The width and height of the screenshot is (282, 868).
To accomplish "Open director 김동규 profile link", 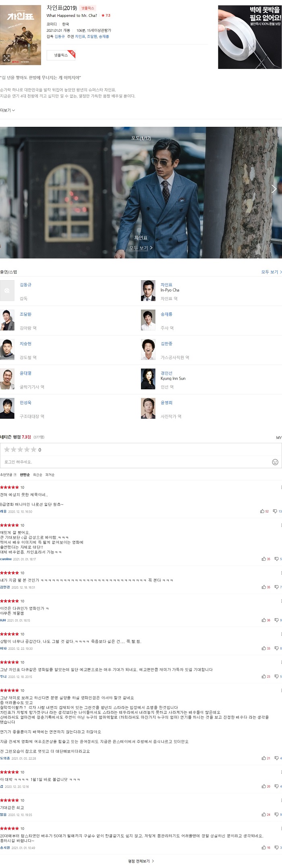I will point(25,285).
